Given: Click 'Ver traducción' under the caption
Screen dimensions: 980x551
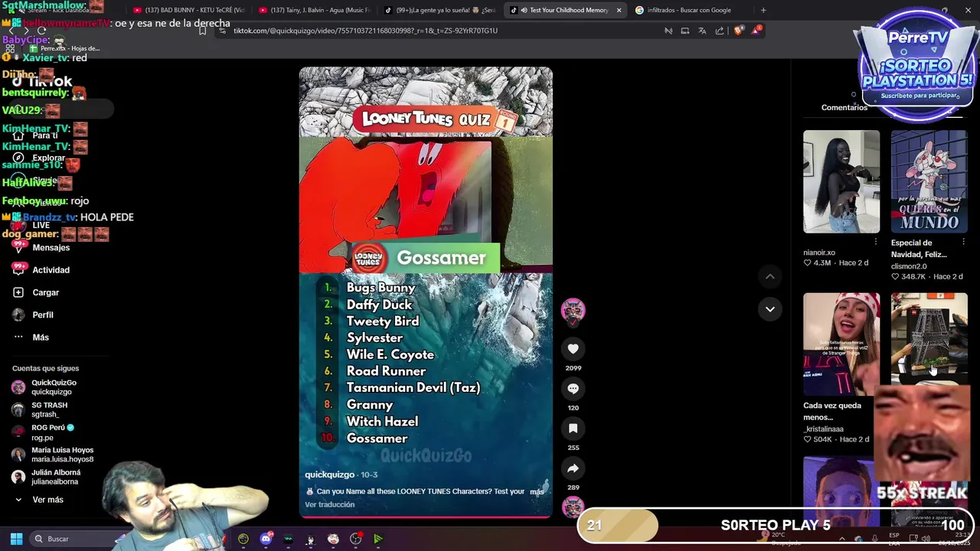Looking at the screenshot, I should (330, 504).
